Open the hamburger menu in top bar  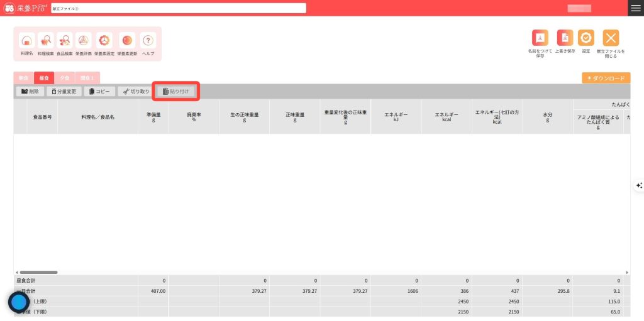click(636, 8)
